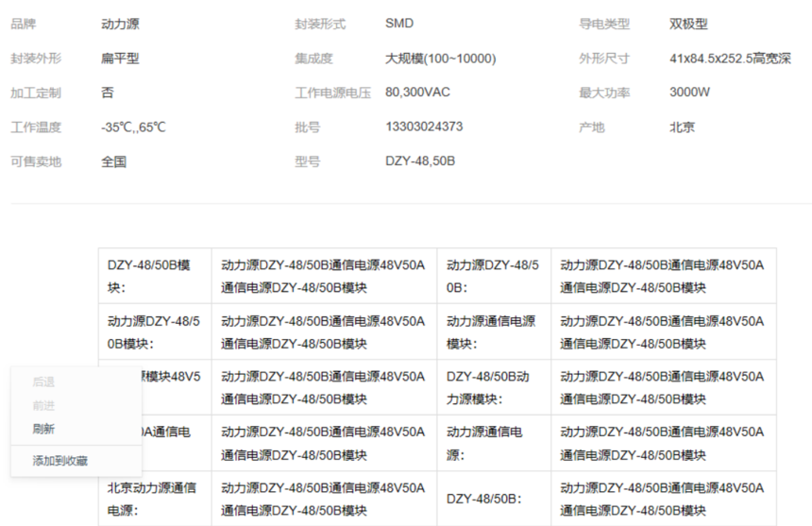Select the 扁平型 value
Viewport: 812px width, 526px height.
click(120, 58)
